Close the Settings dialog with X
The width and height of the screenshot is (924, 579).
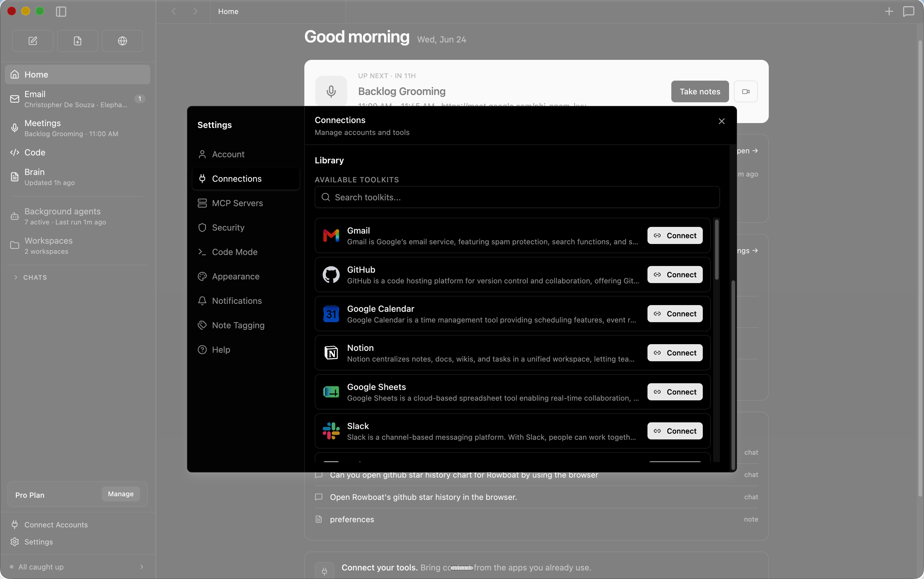tap(722, 122)
